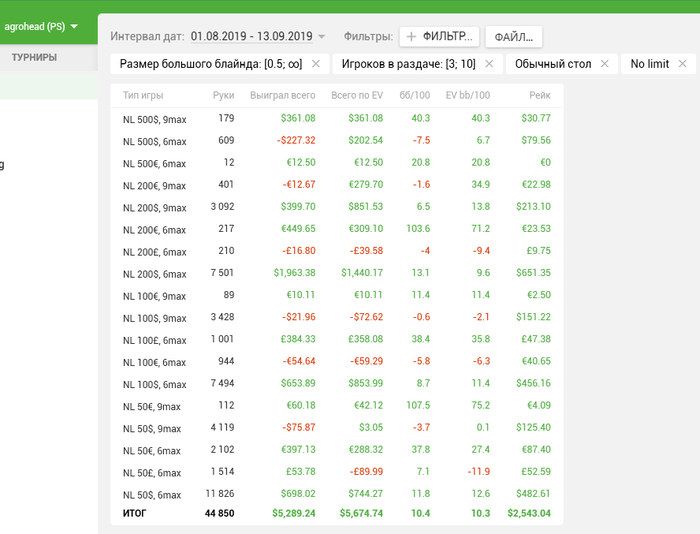Image resolution: width=700 pixels, height=534 pixels.
Task: Select the NL 100$, 6max row
Action: (337, 384)
